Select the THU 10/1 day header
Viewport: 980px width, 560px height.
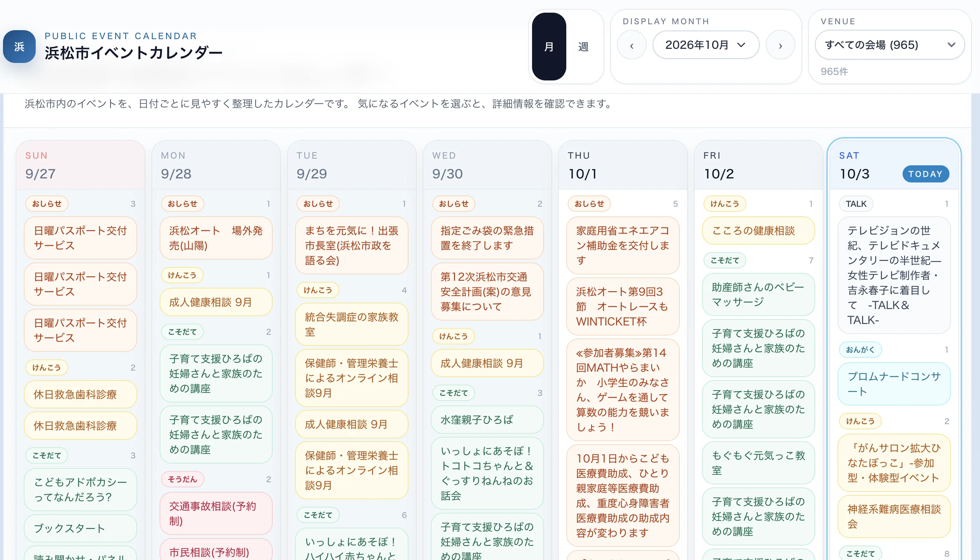(x=622, y=165)
